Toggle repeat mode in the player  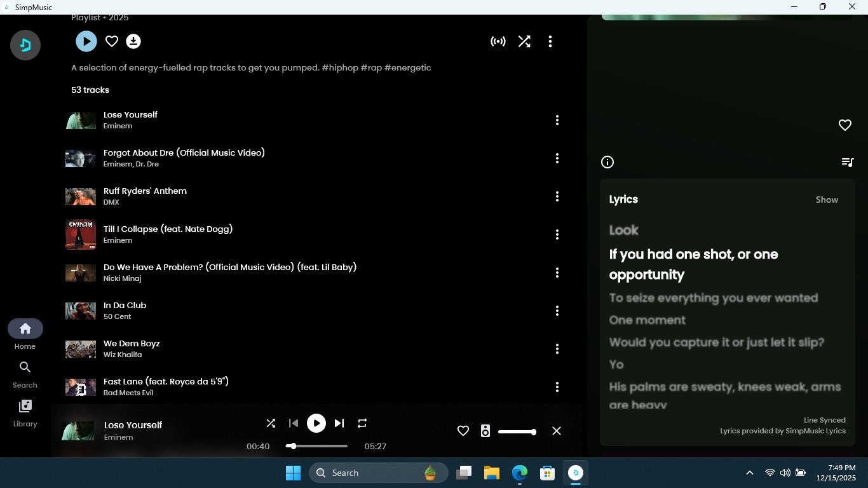pos(362,423)
